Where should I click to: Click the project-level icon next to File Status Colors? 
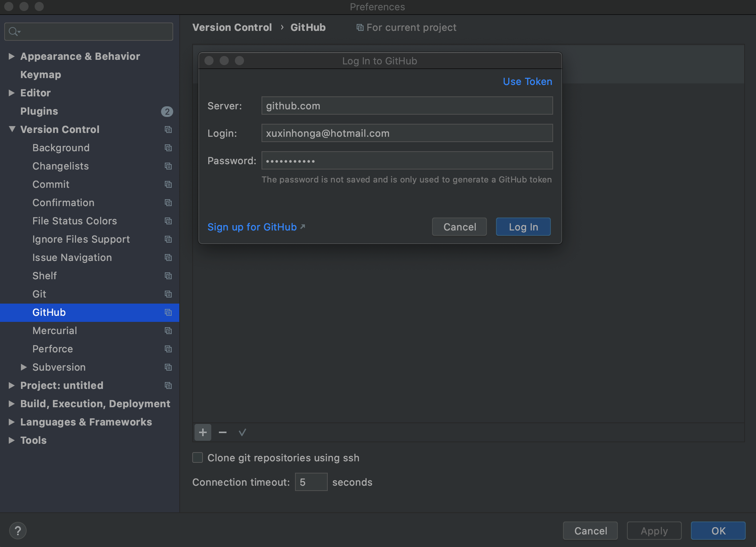168,221
